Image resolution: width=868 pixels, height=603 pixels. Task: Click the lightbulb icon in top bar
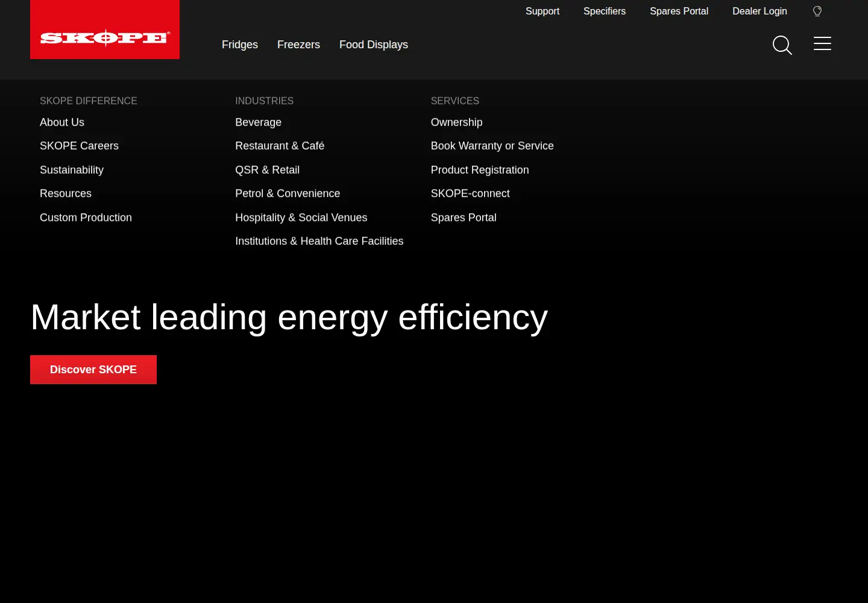tap(817, 11)
